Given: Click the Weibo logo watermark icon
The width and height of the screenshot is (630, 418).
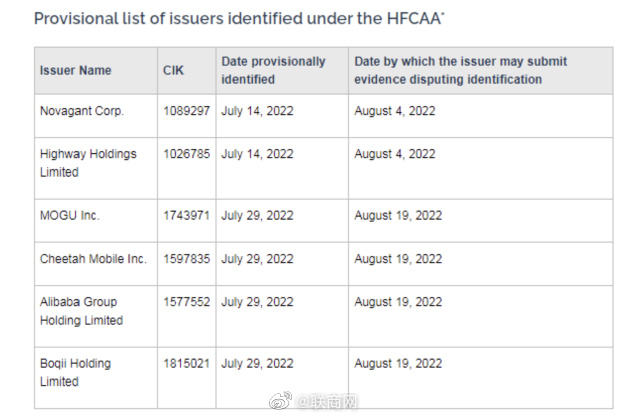Looking at the screenshot, I should pos(281,401).
